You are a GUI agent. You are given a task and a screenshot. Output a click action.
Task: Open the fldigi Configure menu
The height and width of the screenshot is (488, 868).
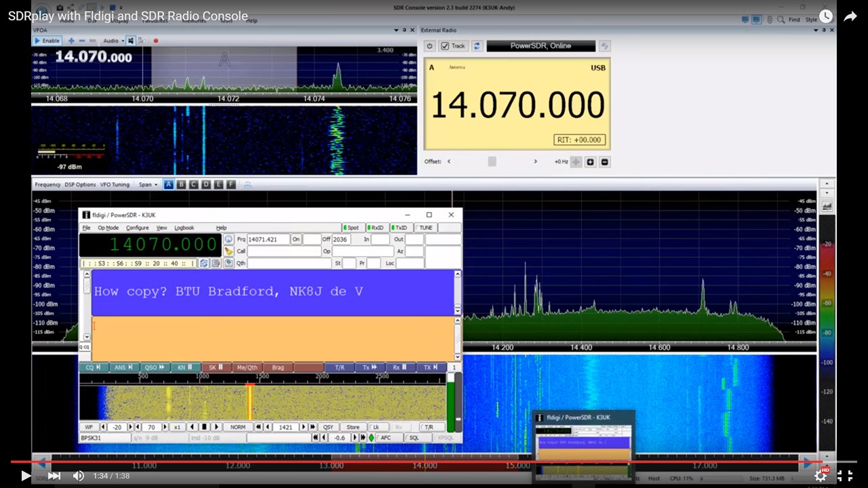pyautogui.click(x=137, y=228)
